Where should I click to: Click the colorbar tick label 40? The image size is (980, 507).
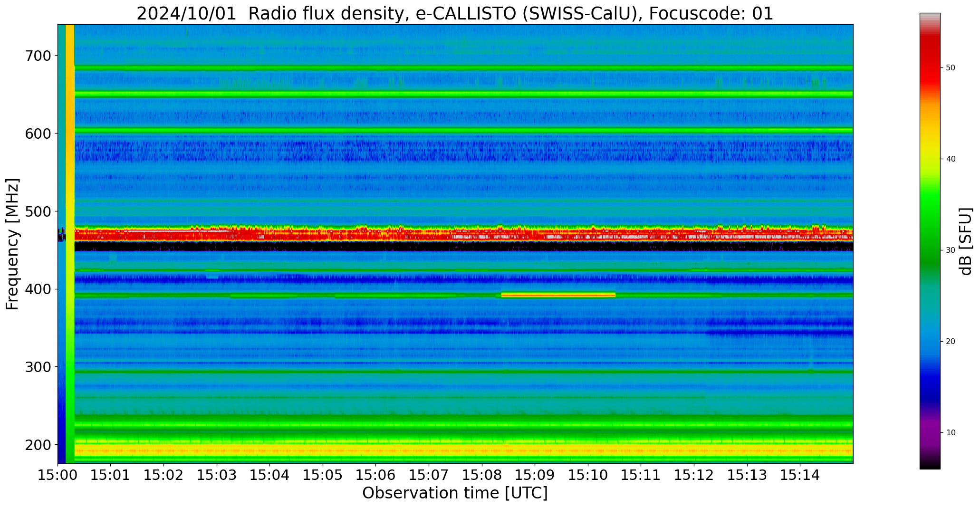[951, 159]
